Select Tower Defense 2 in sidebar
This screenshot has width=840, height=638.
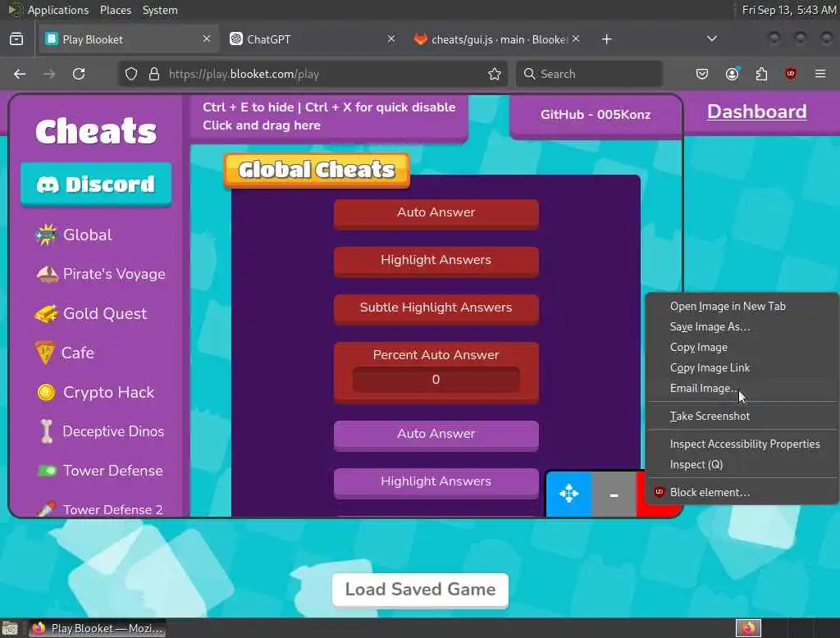[x=99, y=509]
